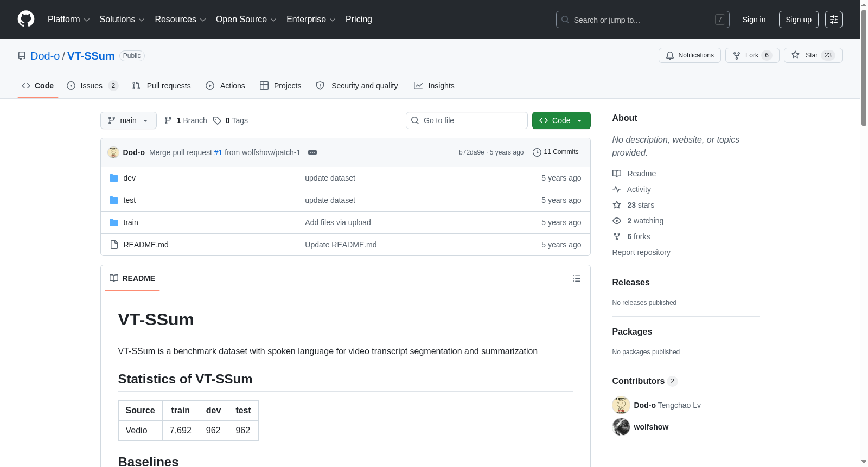Click the Sign up button
This screenshot has height=467, width=868.
point(799,20)
